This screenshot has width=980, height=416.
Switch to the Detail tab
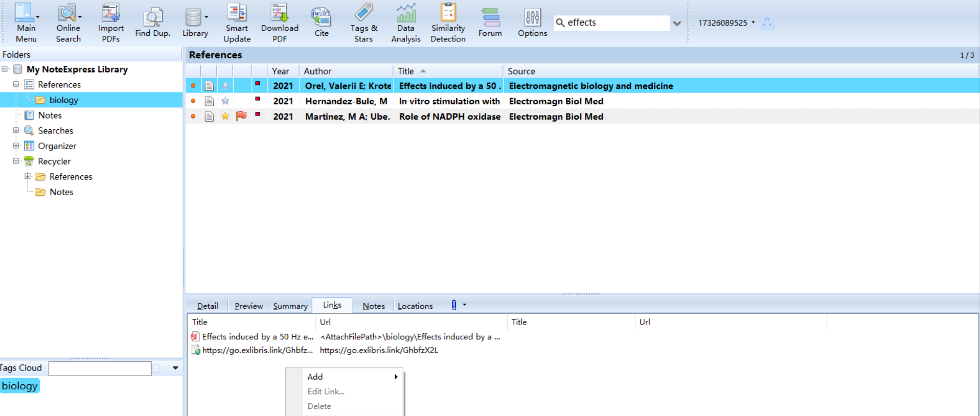(208, 306)
